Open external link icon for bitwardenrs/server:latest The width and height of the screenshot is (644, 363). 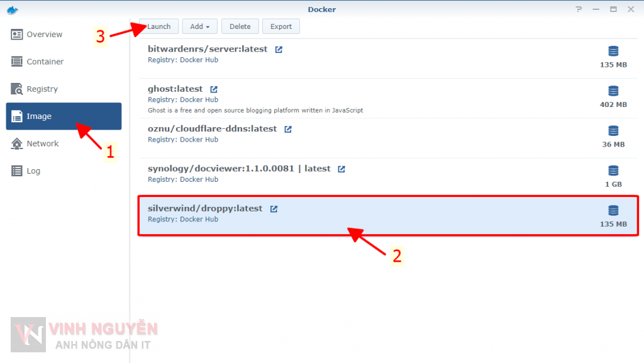279,50
